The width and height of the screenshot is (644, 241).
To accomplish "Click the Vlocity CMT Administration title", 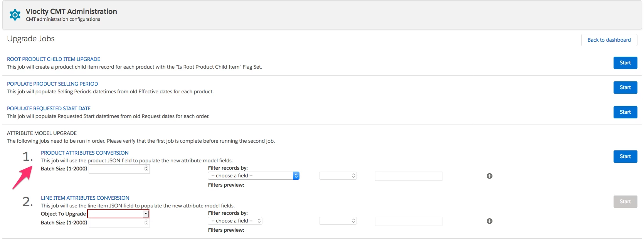I will pyautogui.click(x=71, y=12).
